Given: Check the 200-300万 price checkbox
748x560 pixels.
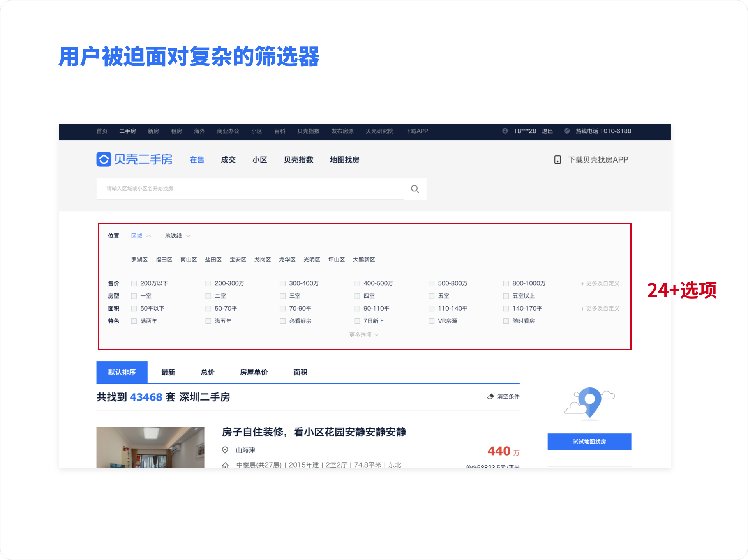Looking at the screenshot, I should tap(208, 283).
